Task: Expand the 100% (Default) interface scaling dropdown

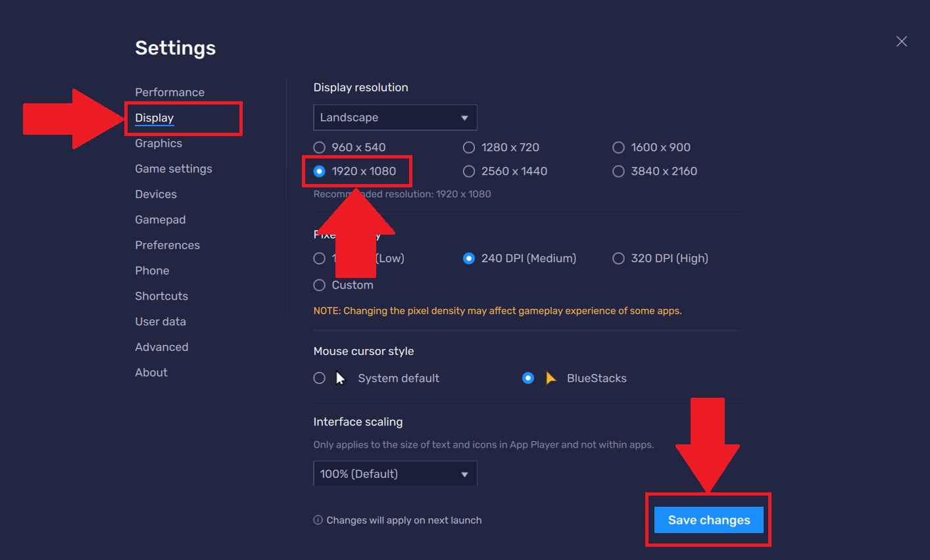Action: [395, 474]
